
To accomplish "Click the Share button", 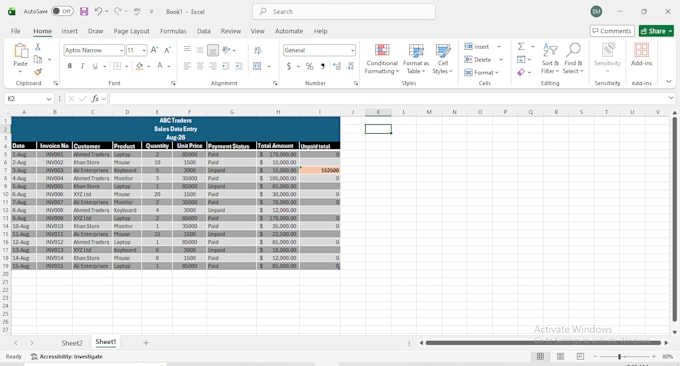I will point(656,31).
